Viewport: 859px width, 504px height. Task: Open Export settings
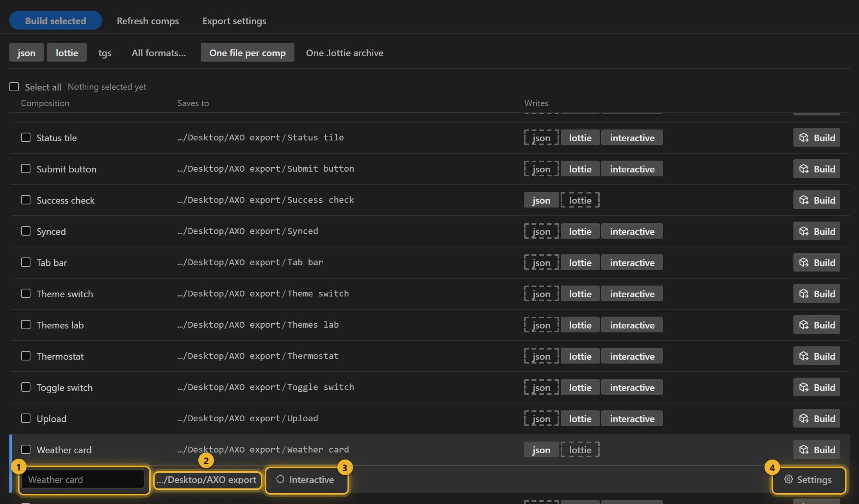coord(234,21)
